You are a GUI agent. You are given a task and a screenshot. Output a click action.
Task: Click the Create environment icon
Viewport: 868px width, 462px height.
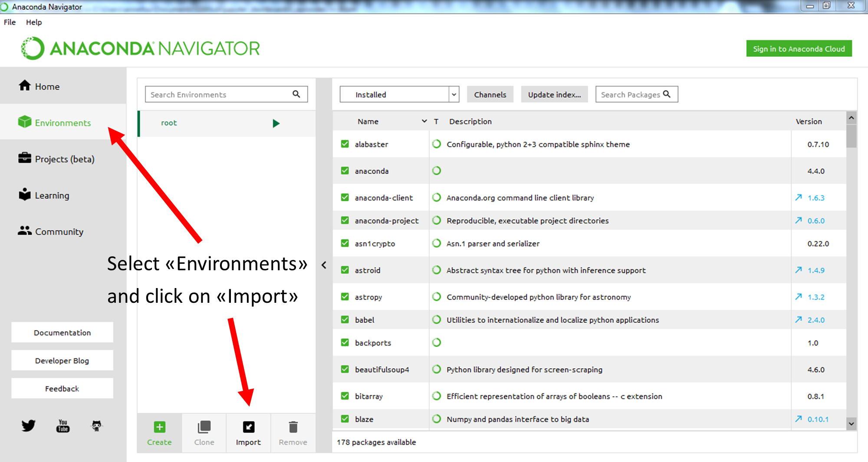coord(159,427)
